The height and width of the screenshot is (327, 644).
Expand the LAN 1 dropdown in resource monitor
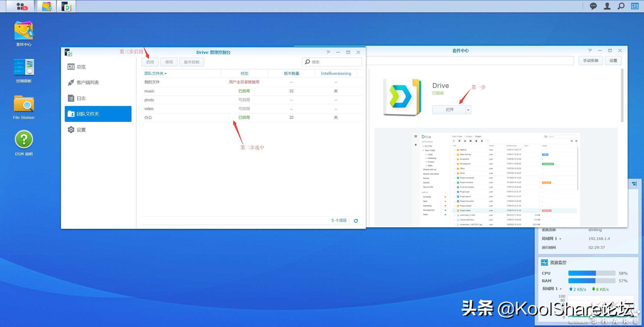[x=561, y=289]
